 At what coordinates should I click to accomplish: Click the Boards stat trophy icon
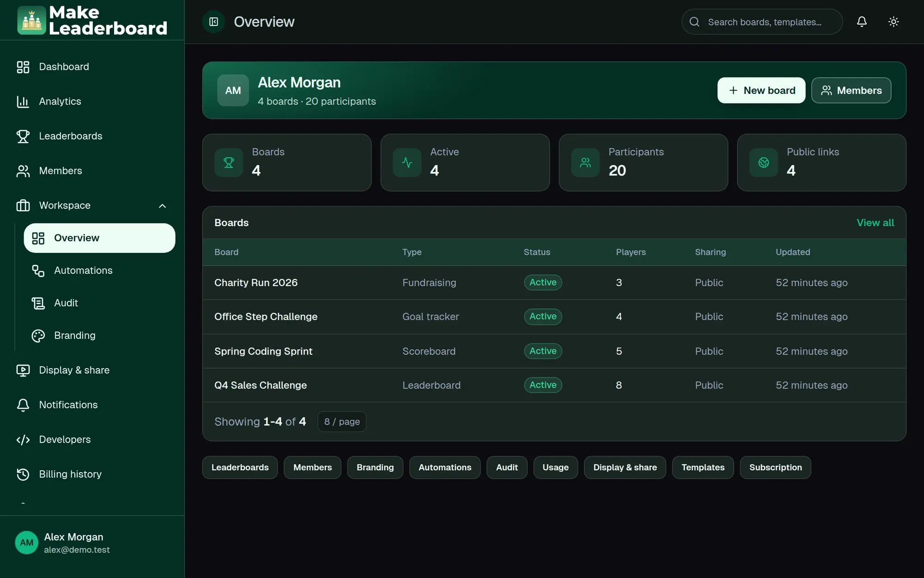[x=229, y=162]
